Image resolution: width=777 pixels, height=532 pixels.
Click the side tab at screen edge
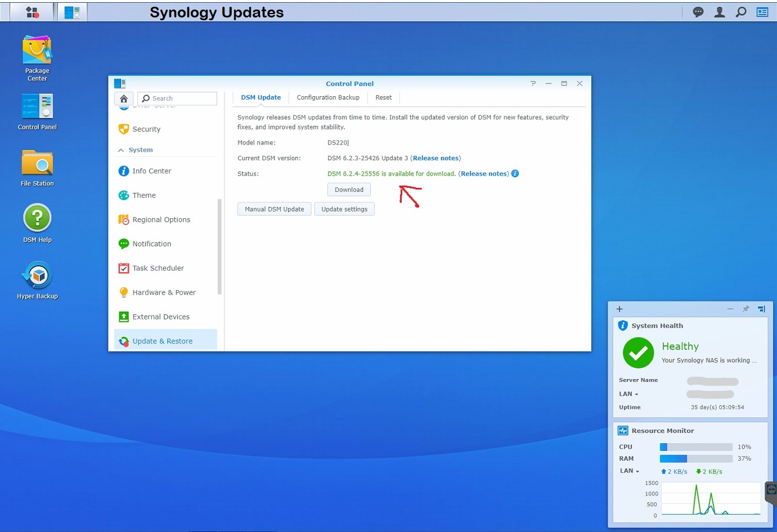point(771,493)
